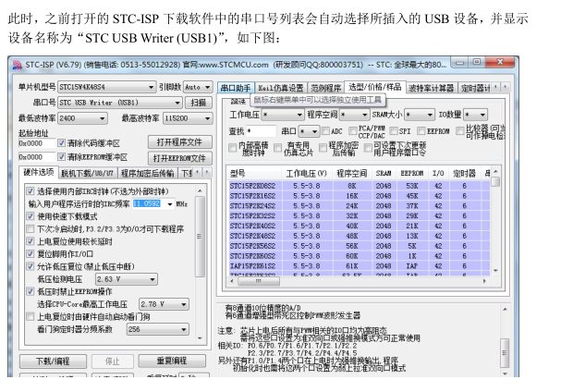This screenshot has height=392, width=561.
Task: Toggle 允许低压复位 checkbox
Action: coord(30,266)
